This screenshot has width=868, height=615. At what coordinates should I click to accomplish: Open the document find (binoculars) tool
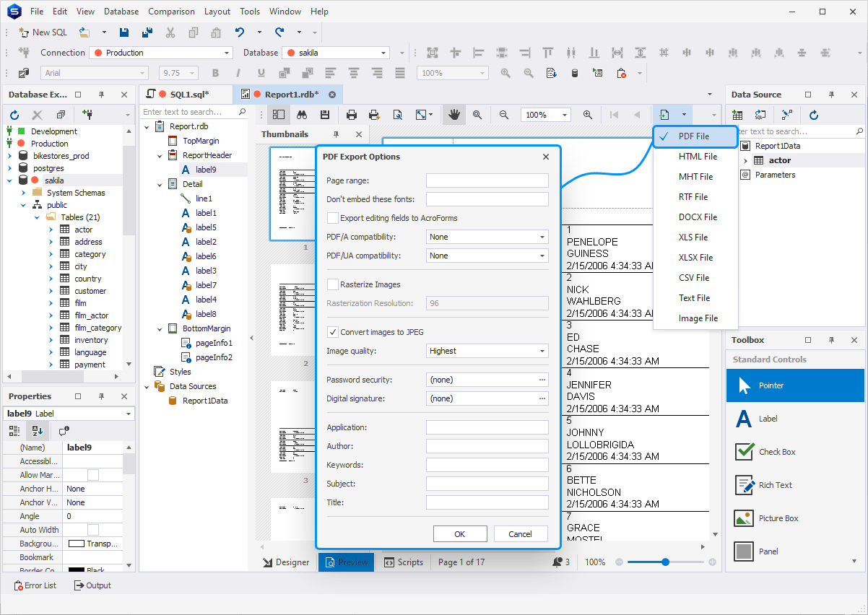tap(300, 114)
